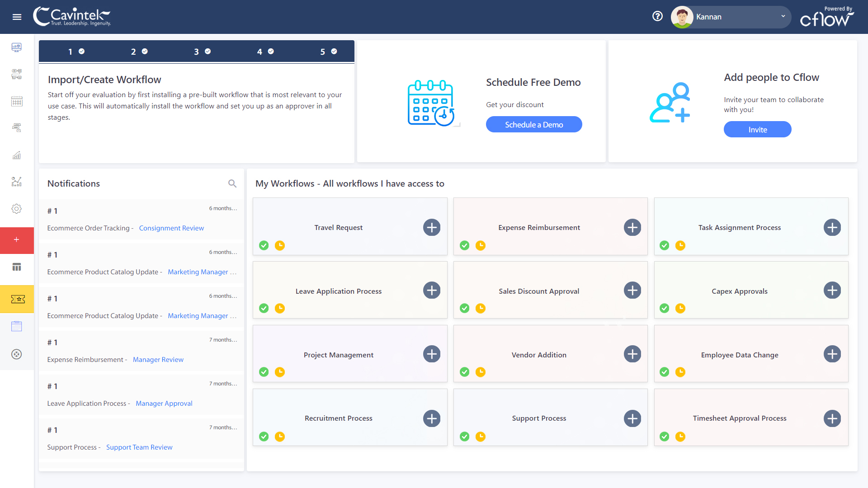Open the bar chart reports icon in sidebar
Image resolution: width=868 pixels, height=488 pixels.
click(x=17, y=155)
